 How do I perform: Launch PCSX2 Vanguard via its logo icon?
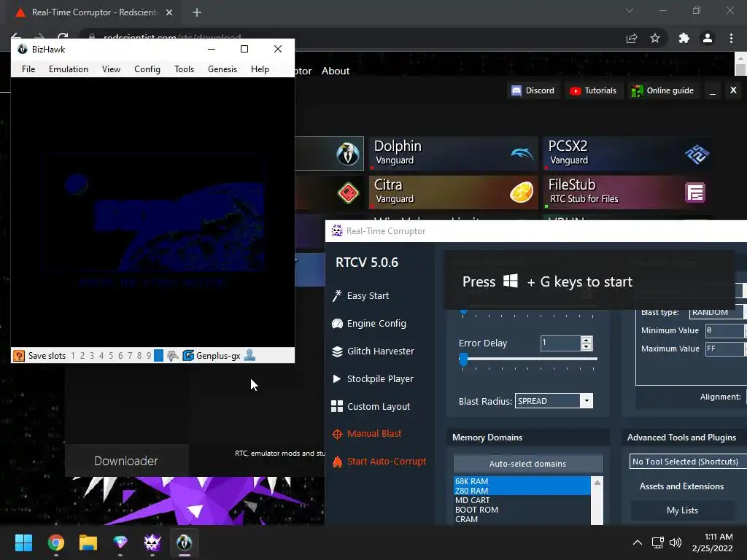click(697, 154)
